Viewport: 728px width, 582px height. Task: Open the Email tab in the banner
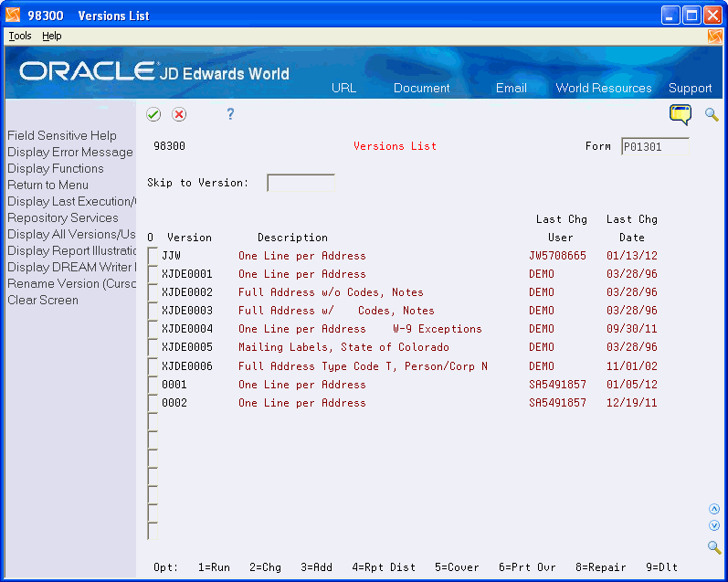(x=512, y=88)
